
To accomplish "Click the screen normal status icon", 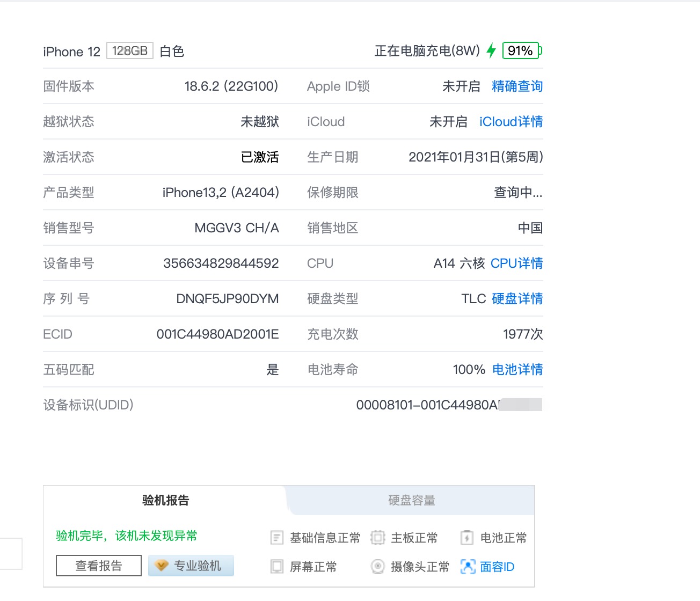I will click(x=277, y=567).
